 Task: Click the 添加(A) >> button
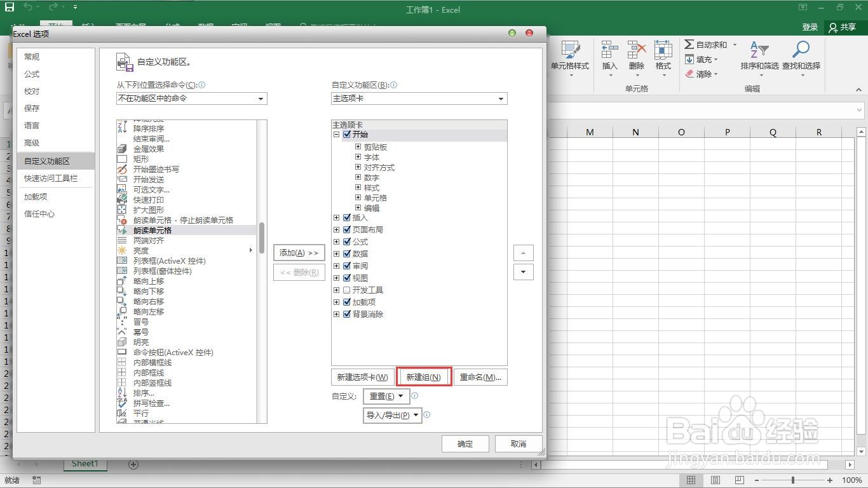(299, 253)
